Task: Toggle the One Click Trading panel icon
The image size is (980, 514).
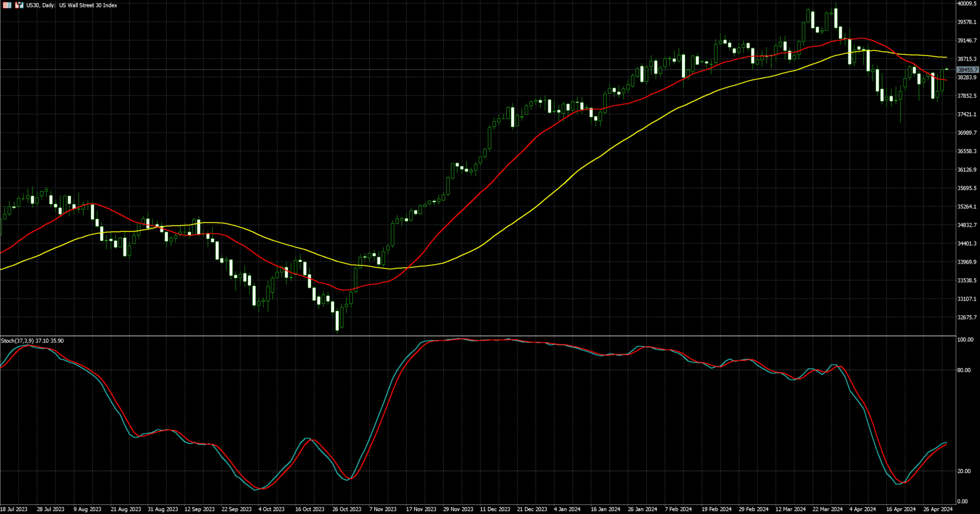Action: click(19, 5)
